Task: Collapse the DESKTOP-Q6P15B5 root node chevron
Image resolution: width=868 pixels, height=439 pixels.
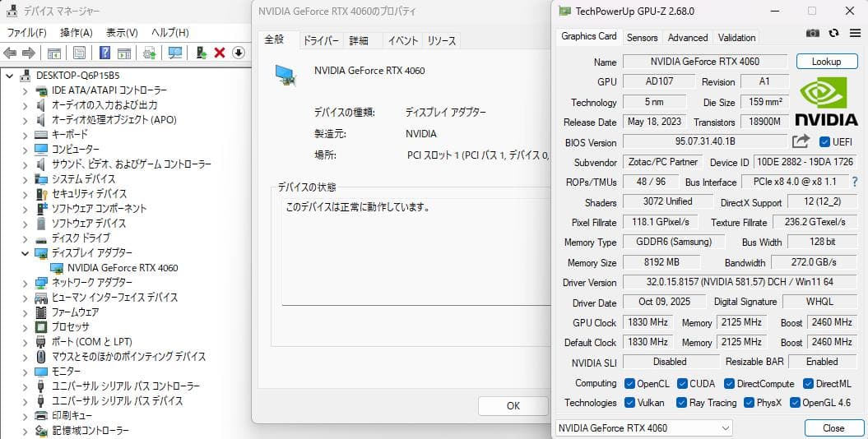Action: [9, 76]
